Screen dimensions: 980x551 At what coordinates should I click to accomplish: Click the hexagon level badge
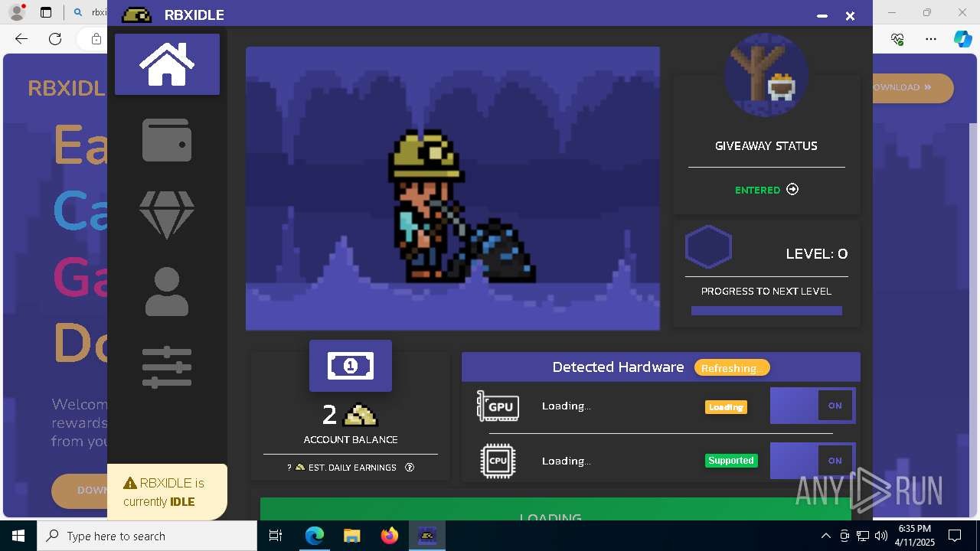[708, 247]
